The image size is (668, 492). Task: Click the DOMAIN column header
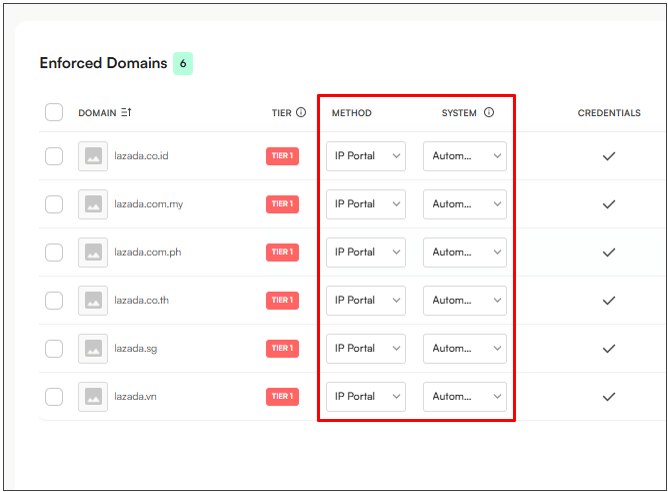point(97,113)
